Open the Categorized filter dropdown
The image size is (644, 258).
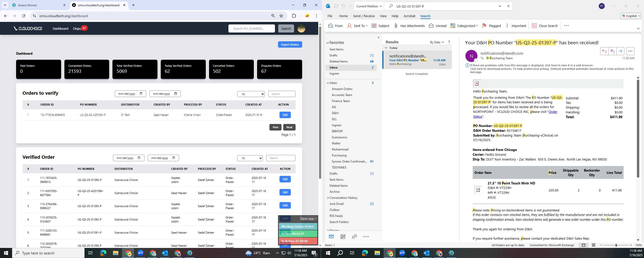464,26
